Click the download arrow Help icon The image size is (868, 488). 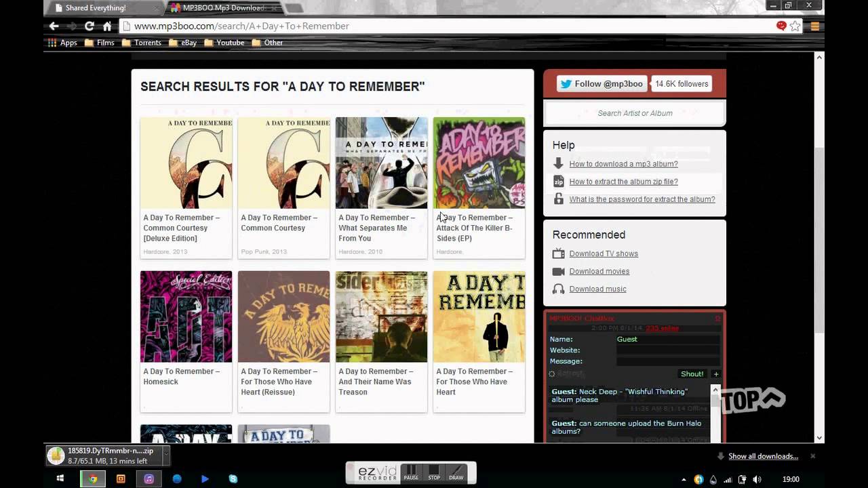[x=558, y=163]
